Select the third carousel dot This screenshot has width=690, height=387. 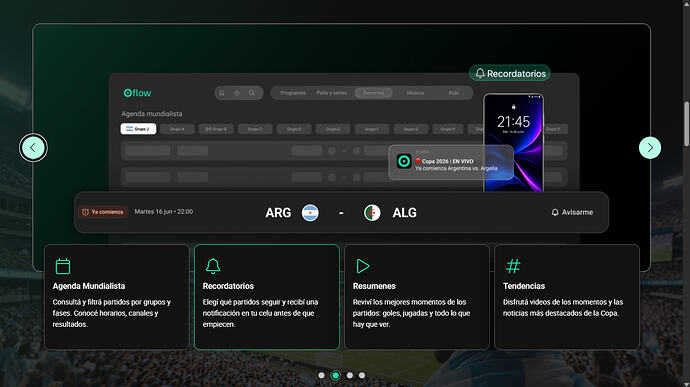point(349,375)
